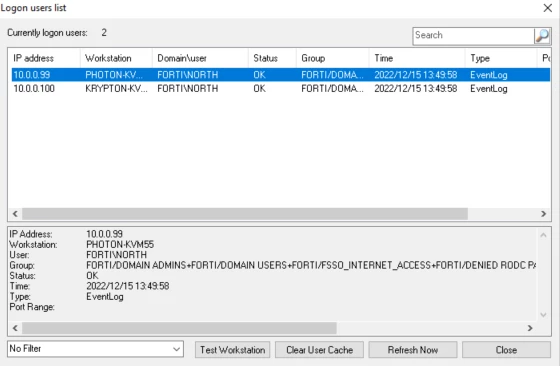
Task: Sort by Status column header
Action: coord(272,58)
